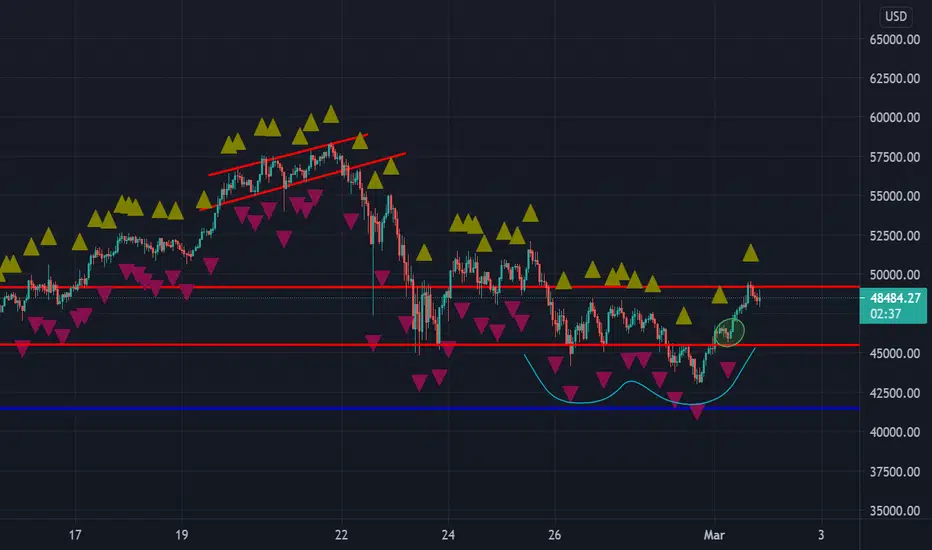Viewport: 932px width, 550px height.
Task: Click the 65000.00 price scale label
Action: (895, 39)
